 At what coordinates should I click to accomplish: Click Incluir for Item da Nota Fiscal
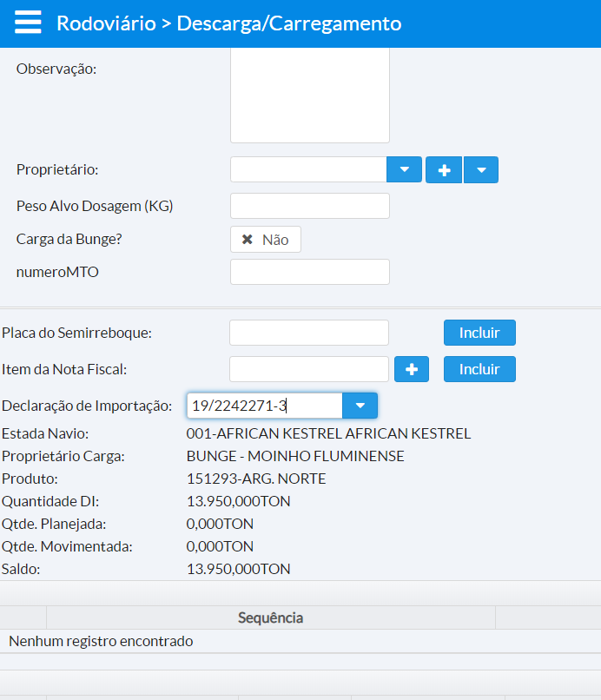click(479, 369)
